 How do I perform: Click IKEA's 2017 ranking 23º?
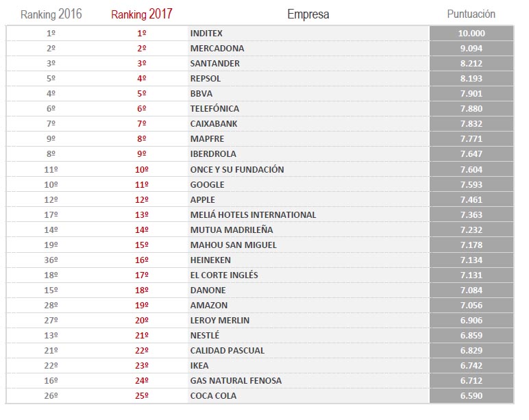click(142, 365)
